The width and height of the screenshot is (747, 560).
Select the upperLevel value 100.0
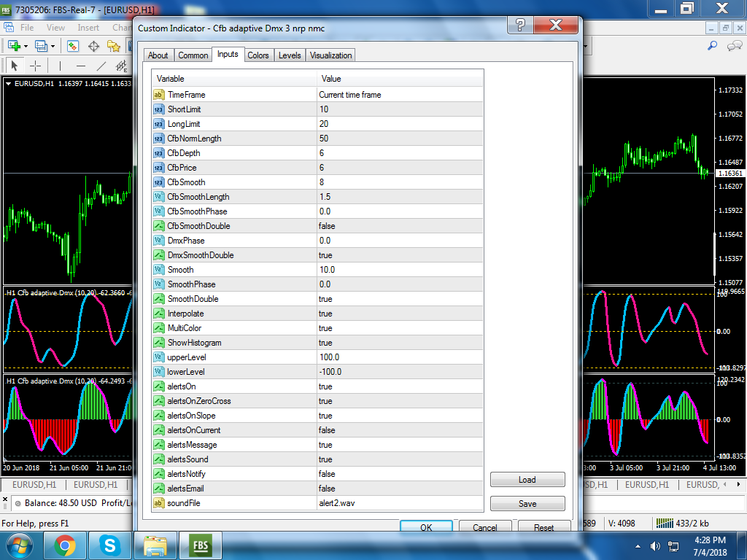[x=400, y=357]
